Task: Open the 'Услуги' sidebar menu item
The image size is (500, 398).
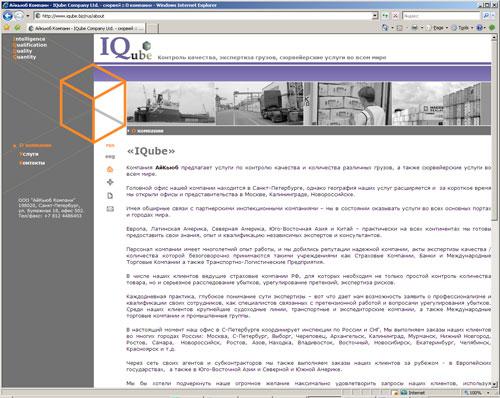Action: [29, 154]
